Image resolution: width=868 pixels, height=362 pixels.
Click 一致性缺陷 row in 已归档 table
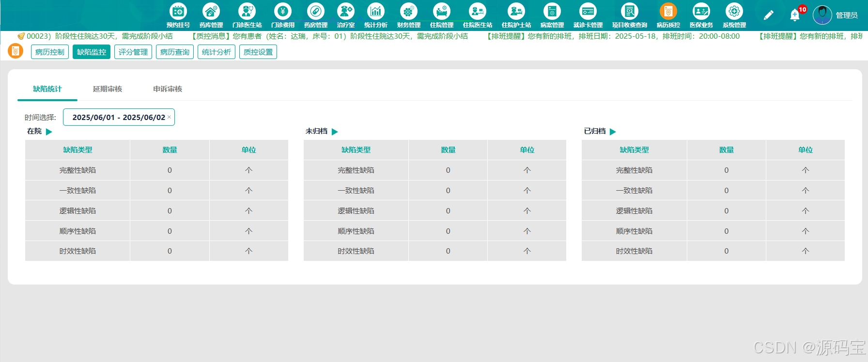[x=713, y=191]
